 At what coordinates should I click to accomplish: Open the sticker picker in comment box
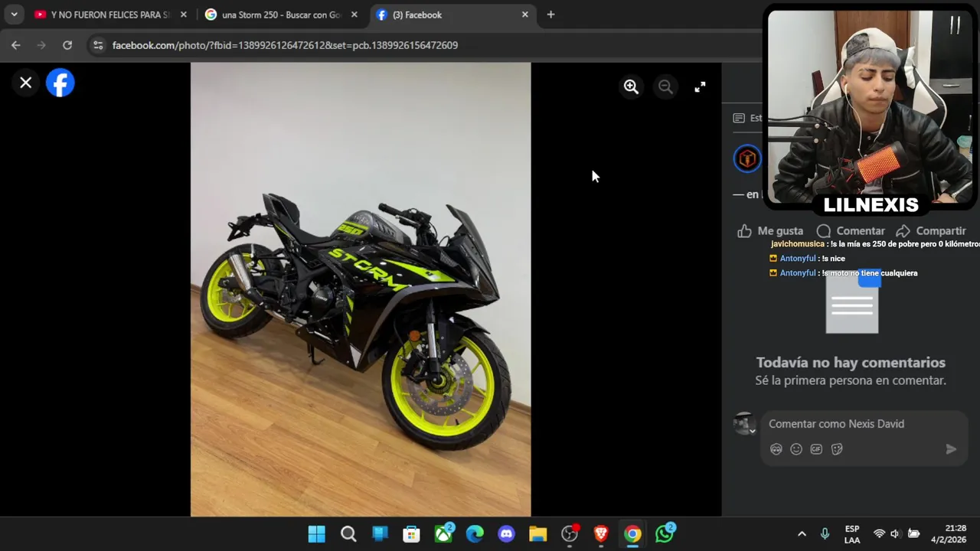pyautogui.click(x=837, y=449)
